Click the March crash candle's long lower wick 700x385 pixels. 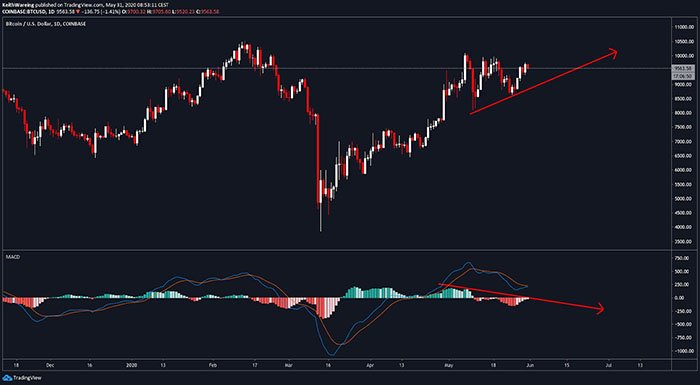(321, 219)
